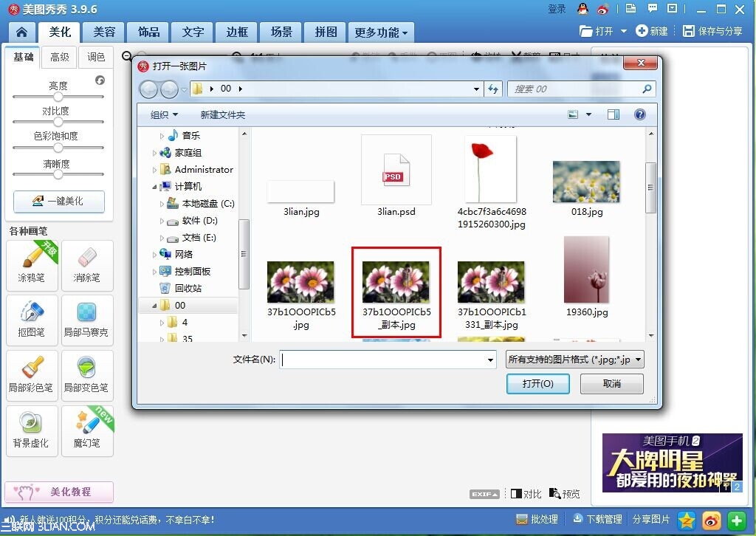Expand the 网络 tree node
The image size is (756, 536).
tap(154, 255)
